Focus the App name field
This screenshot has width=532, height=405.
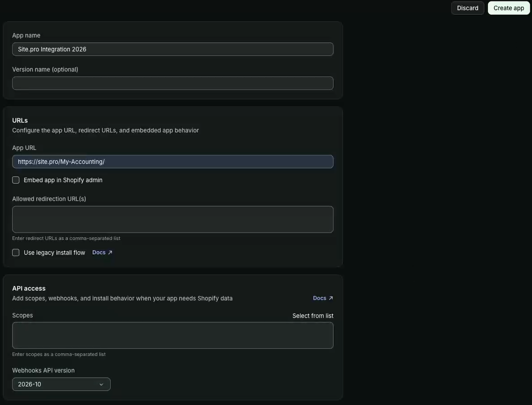click(173, 49)
